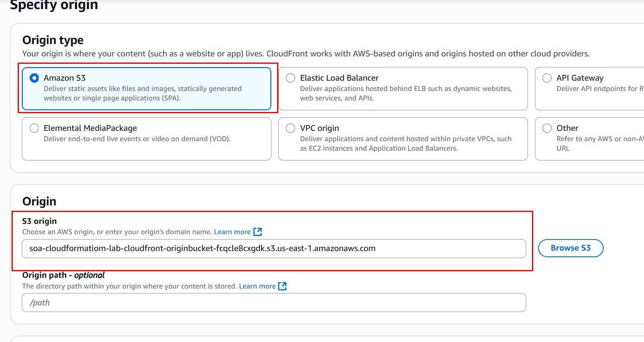This screenshot has width=644, height=342.
Task: Pick the Elemental MediaPackage radio button
Action: tap(35, 128)
